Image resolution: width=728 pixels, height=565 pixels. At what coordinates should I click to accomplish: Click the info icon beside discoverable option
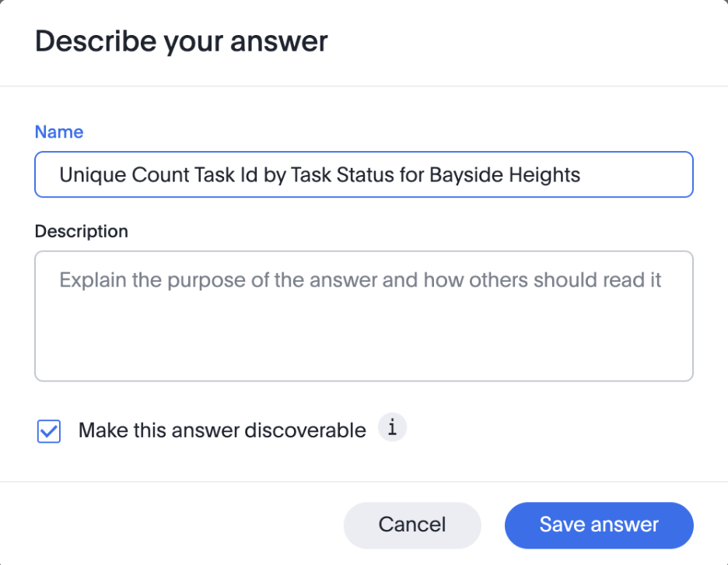tap(393, 428)
